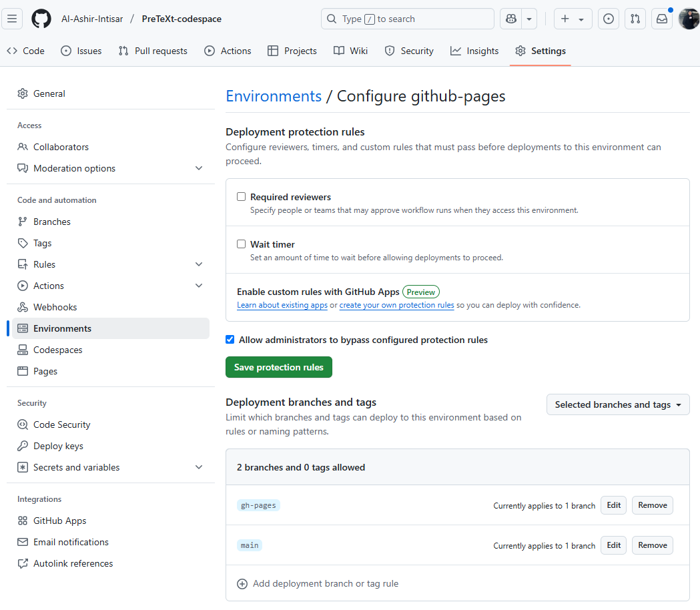The image size is (700, 610).
Task: Click the Email notifications envelope icon
Action: [22, 542]
